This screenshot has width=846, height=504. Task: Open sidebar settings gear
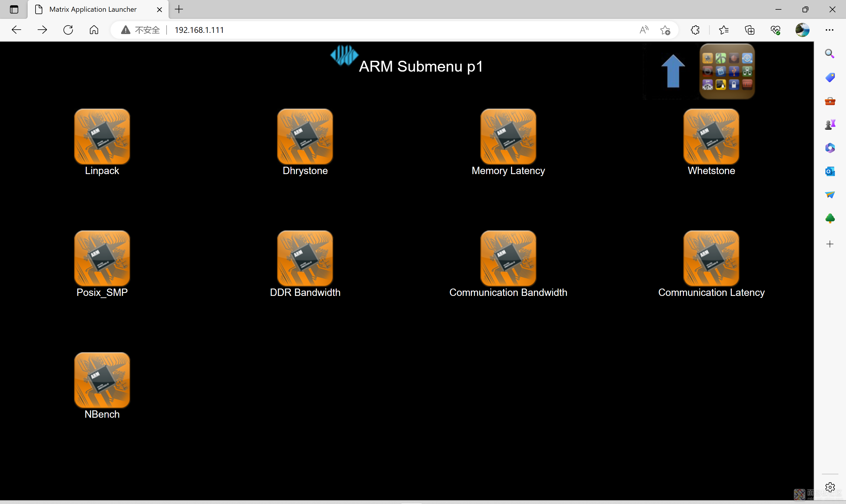click(x=830, y=487)
